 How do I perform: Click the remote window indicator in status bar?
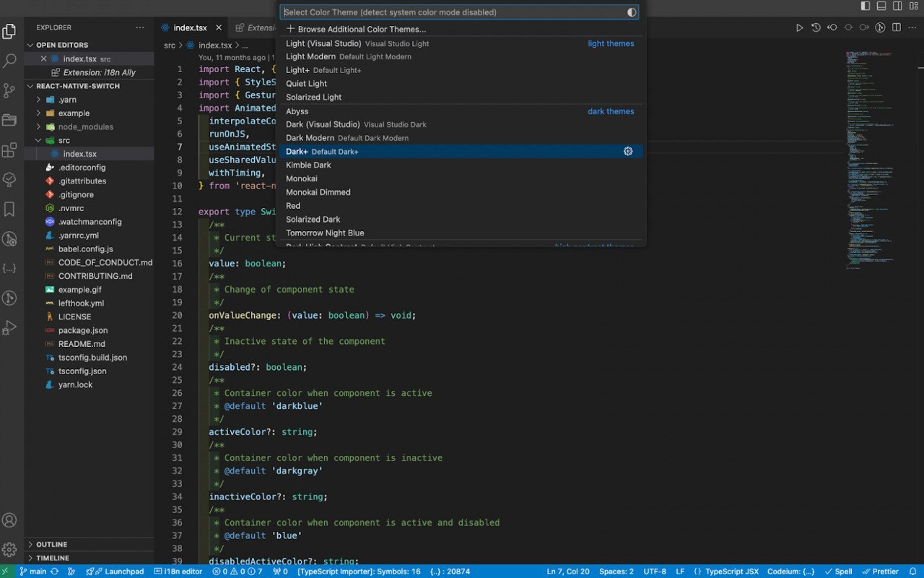click(6, 571)
